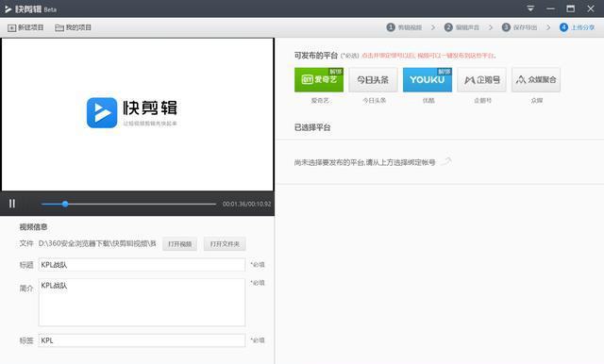Image resolution: width=604 pixels, height=364 pixels.
Task: Click the file path text D:\360安全浏览器下载
Action: (x=97, y=243)
